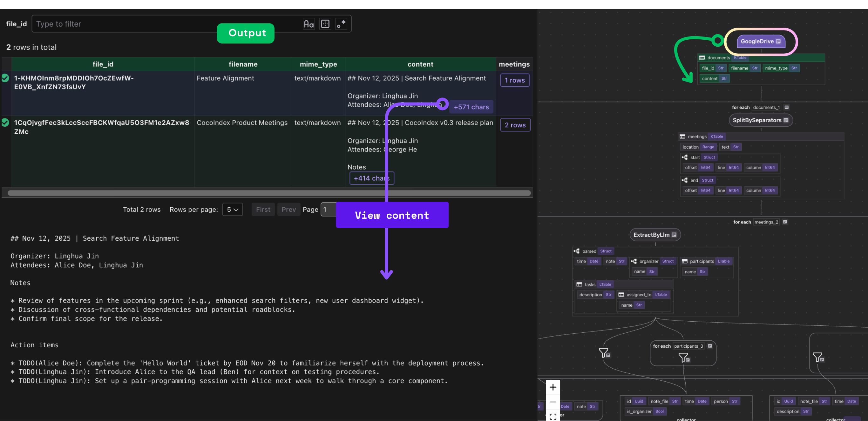Fit the flow graph to view
The height and width of the screenshot is (421, 868).
[x=553, y=416]
